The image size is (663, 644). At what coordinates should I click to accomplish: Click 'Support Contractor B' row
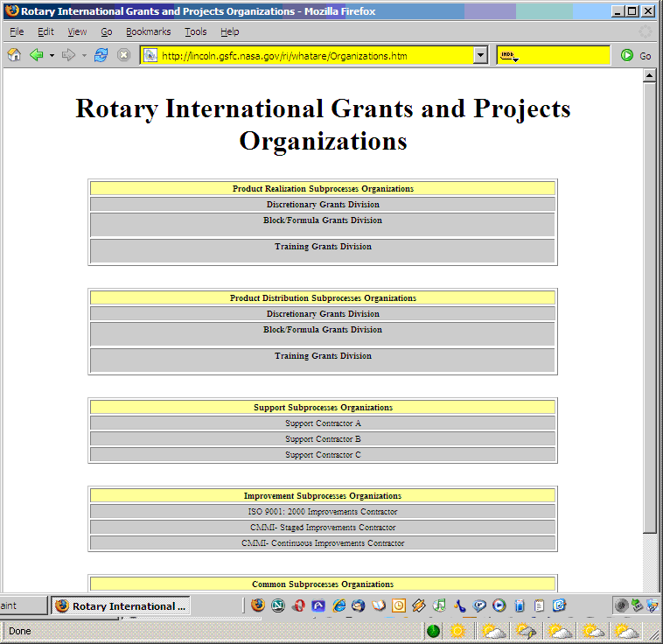323,438
